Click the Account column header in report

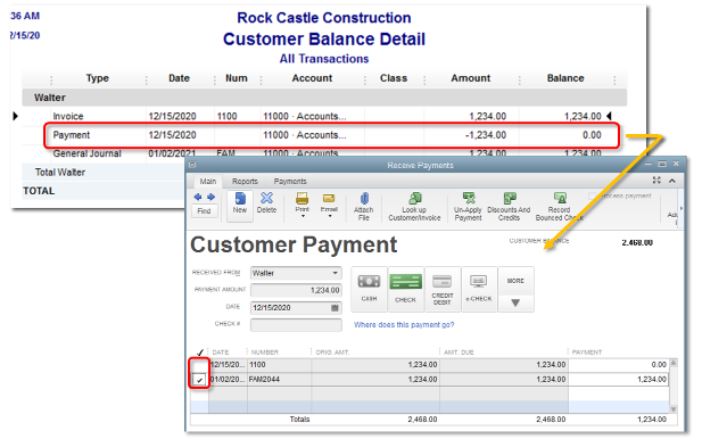pos(312,78)
